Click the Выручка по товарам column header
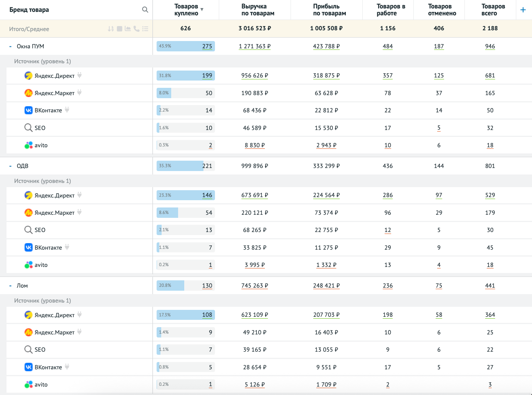This screenshot has width=532, height=395. (258, 10)
